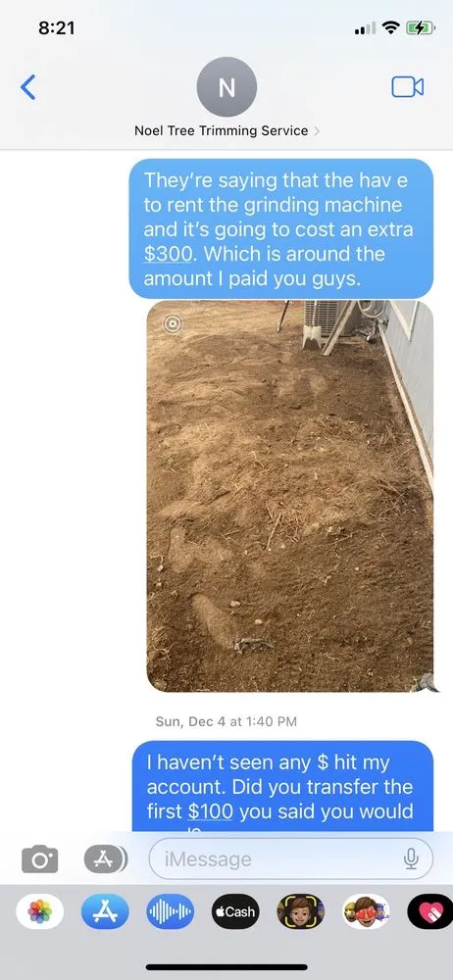Tap the dictation microphone icon
The height and width of the screenshot is (980, 453).
coord(411,858)
